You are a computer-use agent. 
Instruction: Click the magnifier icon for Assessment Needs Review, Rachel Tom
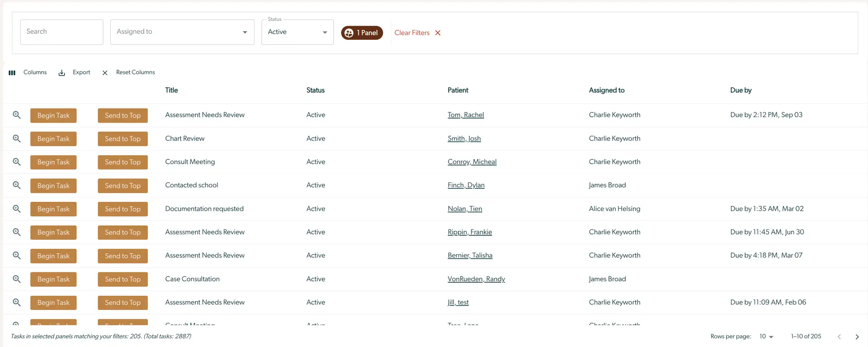click(x=17, y=115)
